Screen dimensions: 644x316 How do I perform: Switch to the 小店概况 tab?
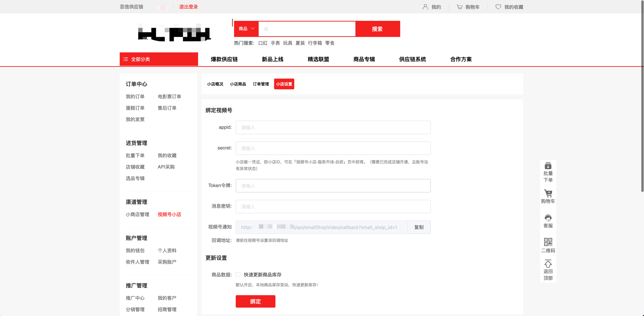coord(215,84)
